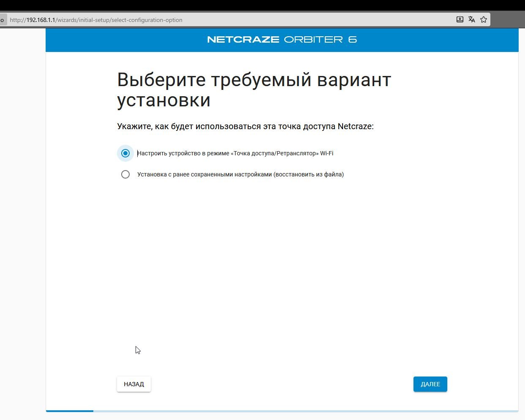Click the partially visible button left of URL
This screenshot has width=525, height=420.
pyautogui.click(x=3, y=20)
